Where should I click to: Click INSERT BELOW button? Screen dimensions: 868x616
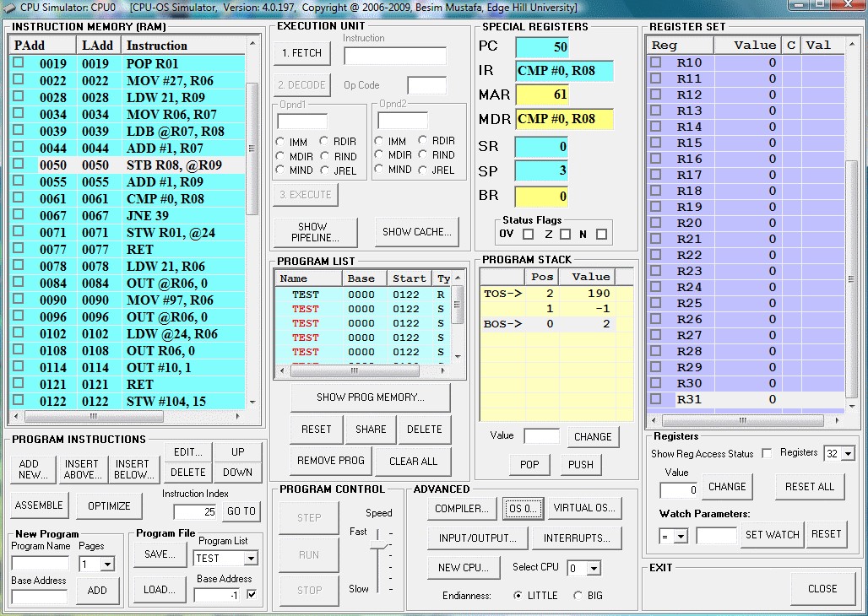(x=133, y=469)
